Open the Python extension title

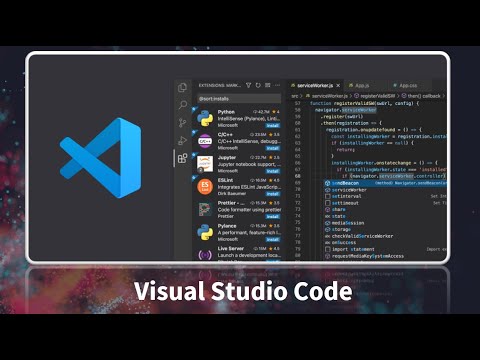tap(226, 112)
